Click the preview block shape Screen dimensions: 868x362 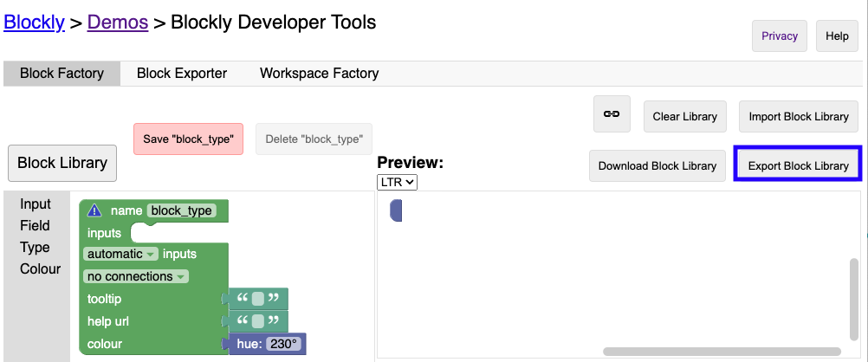click(397, 210)
